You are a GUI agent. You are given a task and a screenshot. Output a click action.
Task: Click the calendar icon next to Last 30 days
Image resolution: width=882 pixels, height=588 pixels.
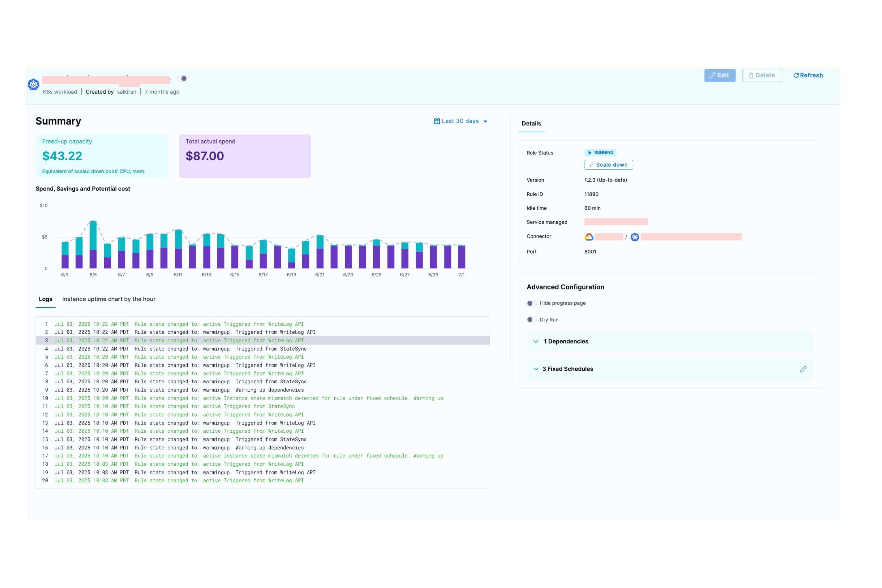[436, 121]
